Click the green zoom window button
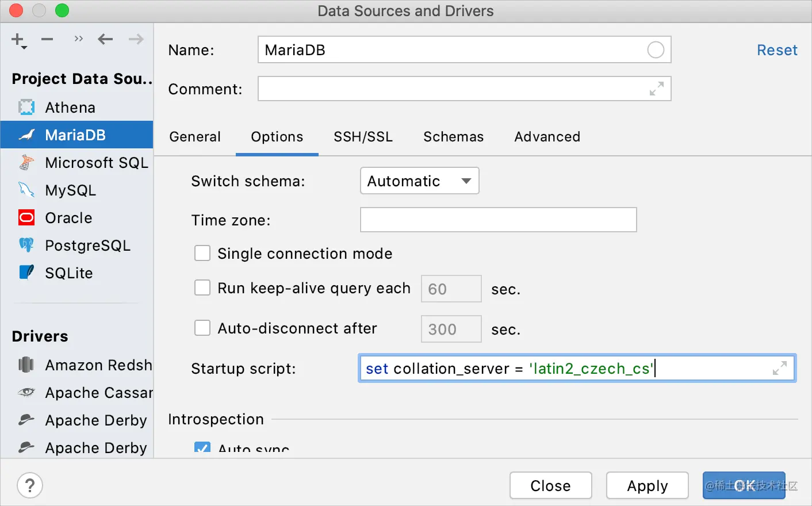812x506 pixels. click(x=62, y=11)
